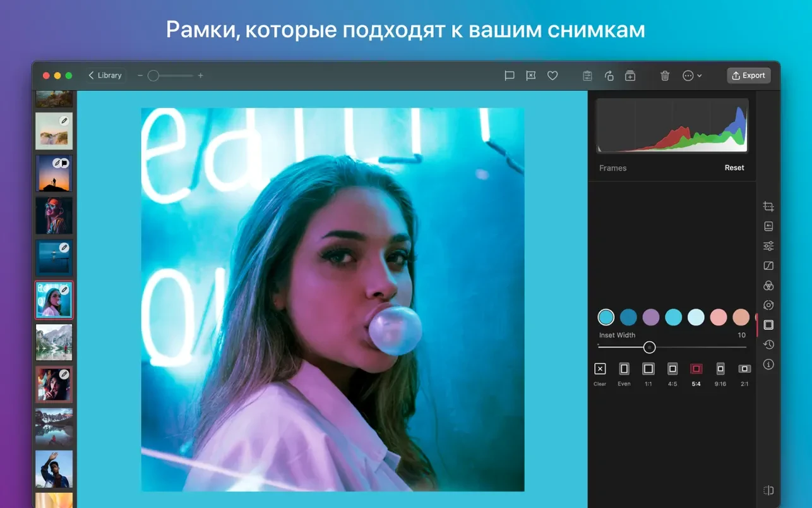Delete the photo with the trash icon

coord(665,75)
